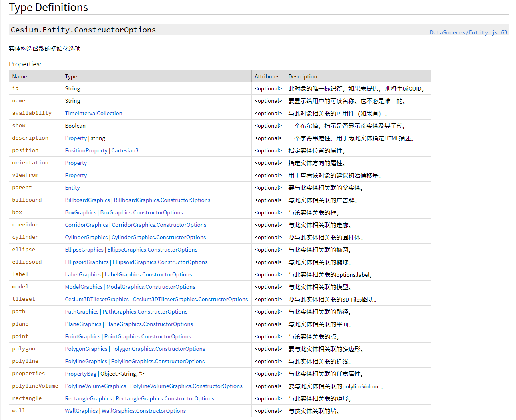
Task: Open the PositionProperty type link
Action: [86, 150]
